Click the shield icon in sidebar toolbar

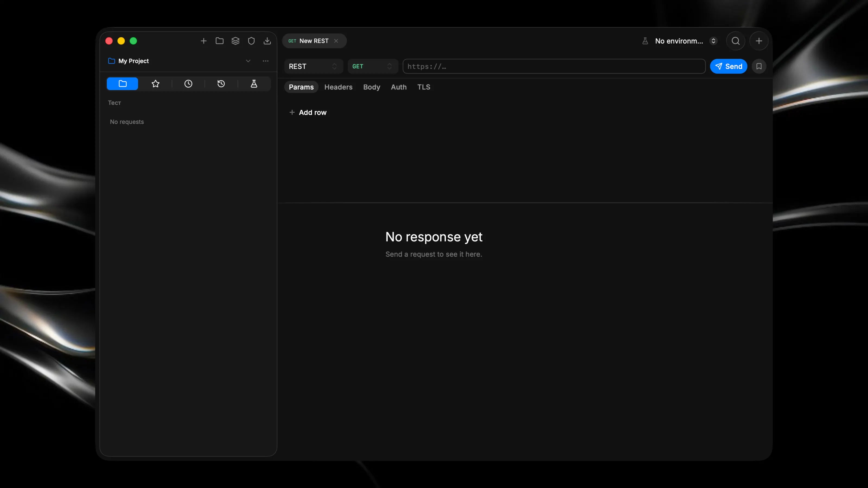(x=251, y=41)
